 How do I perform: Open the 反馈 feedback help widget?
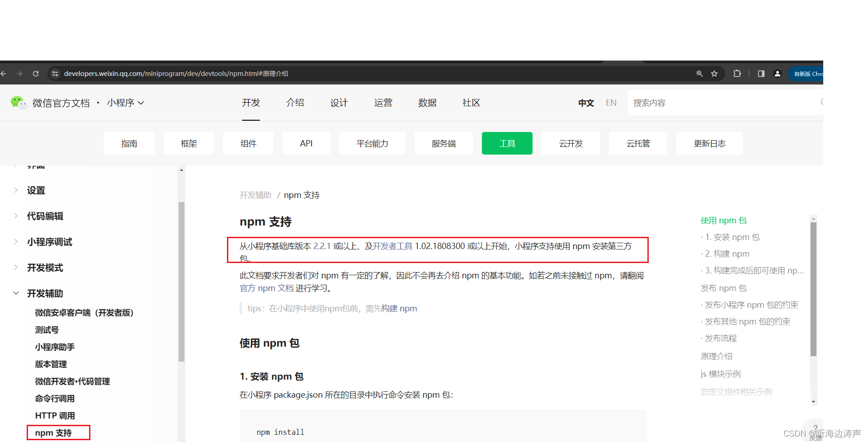815,429
